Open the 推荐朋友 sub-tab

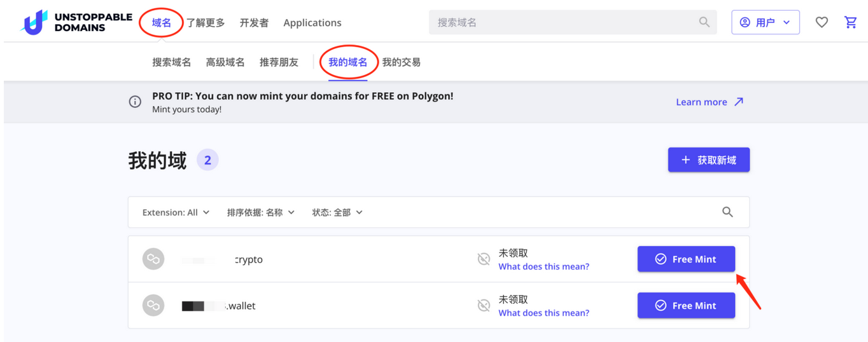click(x=279, y=62)
